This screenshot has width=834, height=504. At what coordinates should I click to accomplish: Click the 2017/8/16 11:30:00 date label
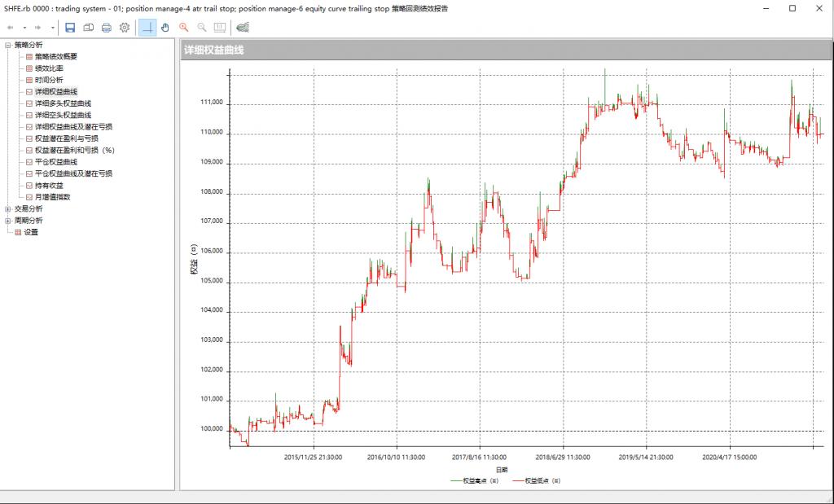click(479, 458)
